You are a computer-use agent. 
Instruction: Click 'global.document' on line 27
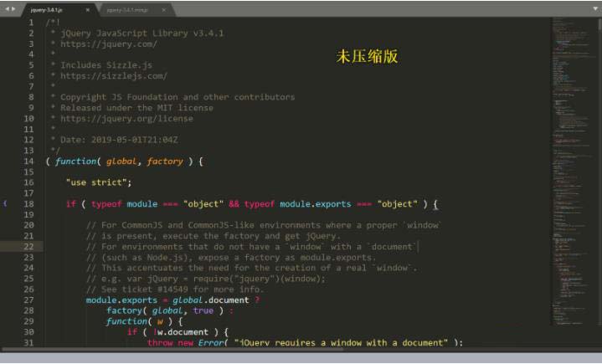(x=210, y=300)
